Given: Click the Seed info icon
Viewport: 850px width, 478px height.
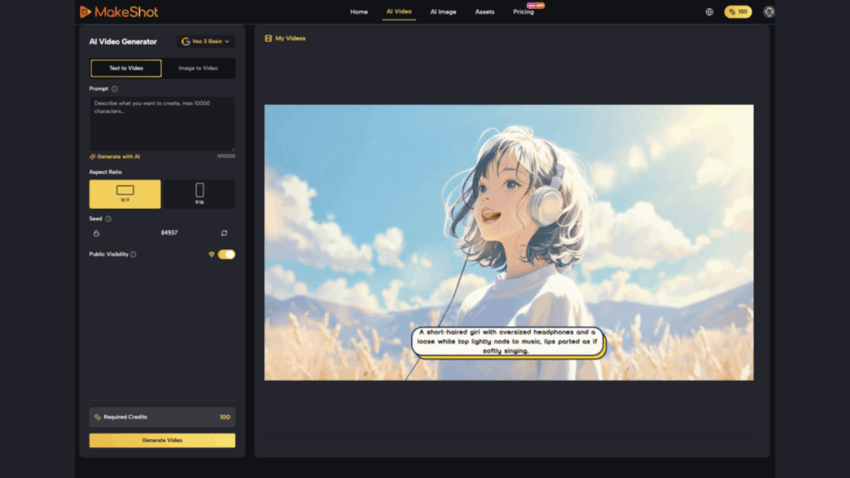Looking at the screenshot, I should tap(108, 219).
